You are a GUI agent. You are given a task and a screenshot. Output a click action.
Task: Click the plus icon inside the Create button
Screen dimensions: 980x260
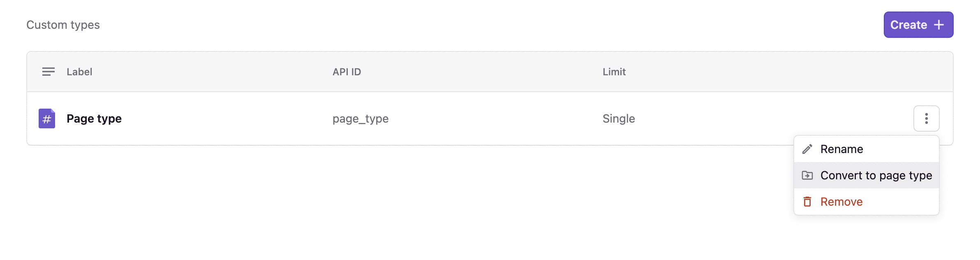point(940,25)
